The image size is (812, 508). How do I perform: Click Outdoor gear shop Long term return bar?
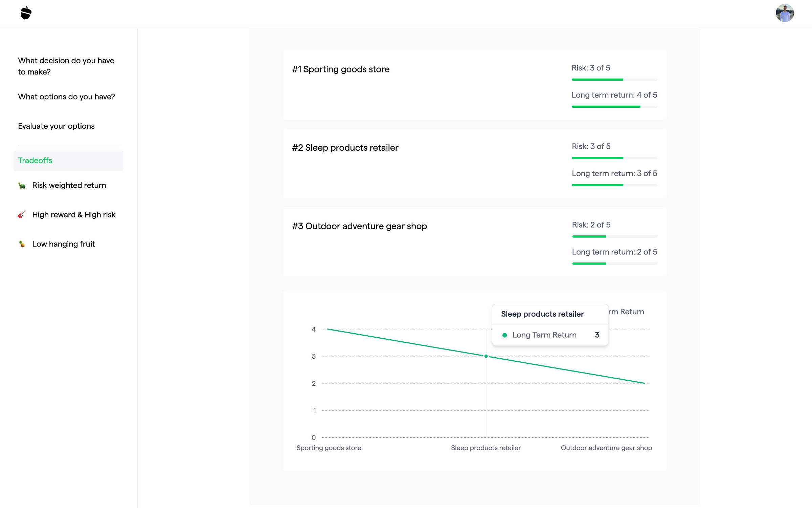[614, 263]
